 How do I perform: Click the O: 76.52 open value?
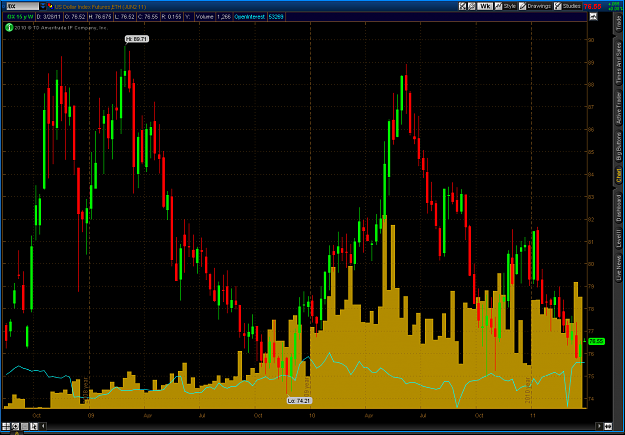coord(75,17)
